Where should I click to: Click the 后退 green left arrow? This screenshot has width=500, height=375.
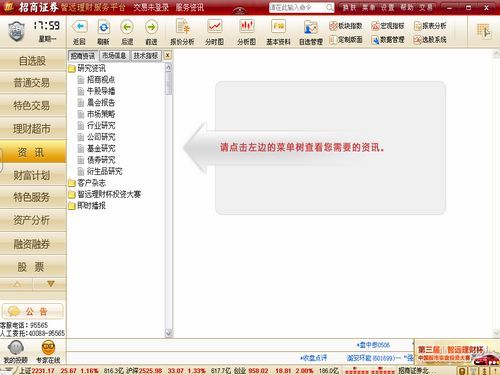coord(127,27)
